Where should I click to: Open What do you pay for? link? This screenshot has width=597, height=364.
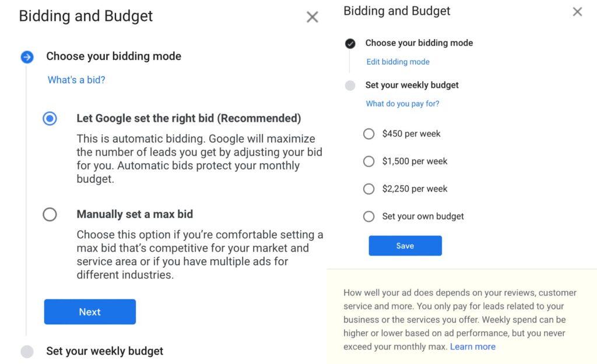tap(402, 104)
